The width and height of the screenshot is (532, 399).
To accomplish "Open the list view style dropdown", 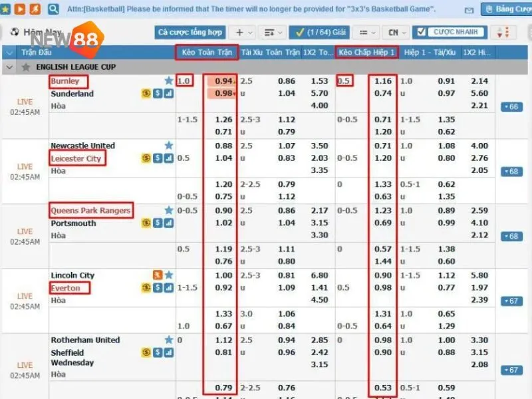I will pos(368,33).
